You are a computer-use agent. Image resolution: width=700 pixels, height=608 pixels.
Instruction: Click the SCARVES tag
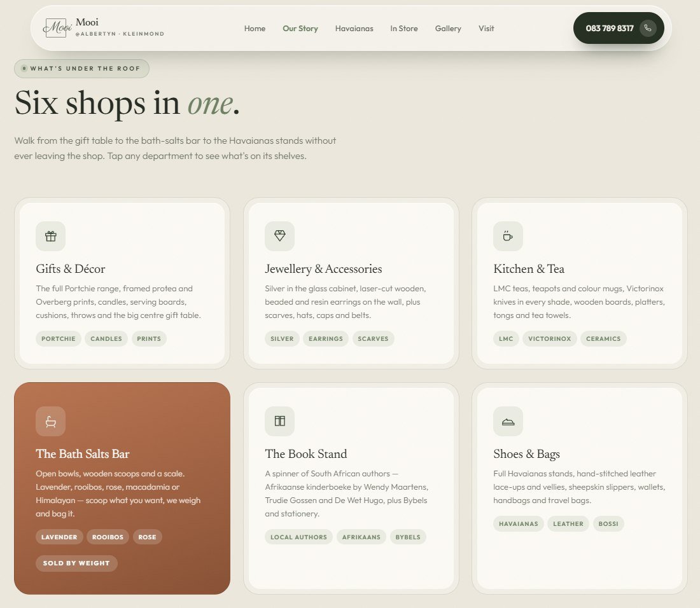[373, 338]
